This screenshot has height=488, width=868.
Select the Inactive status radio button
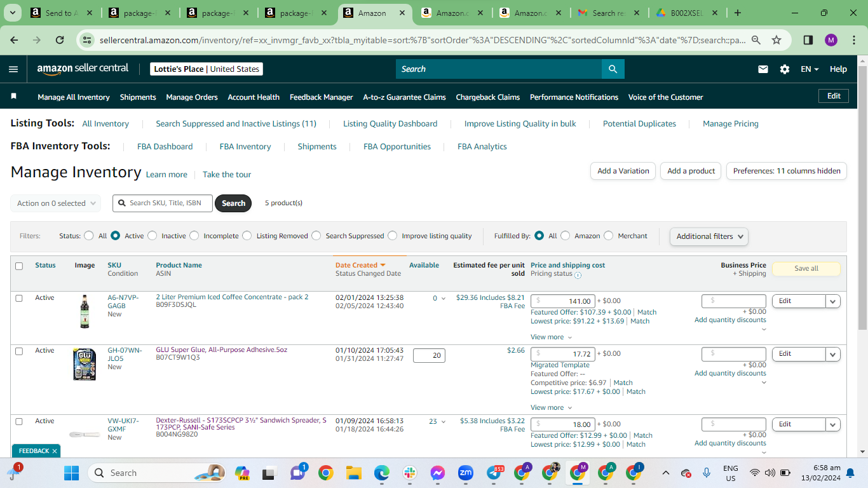pos(152,236)
